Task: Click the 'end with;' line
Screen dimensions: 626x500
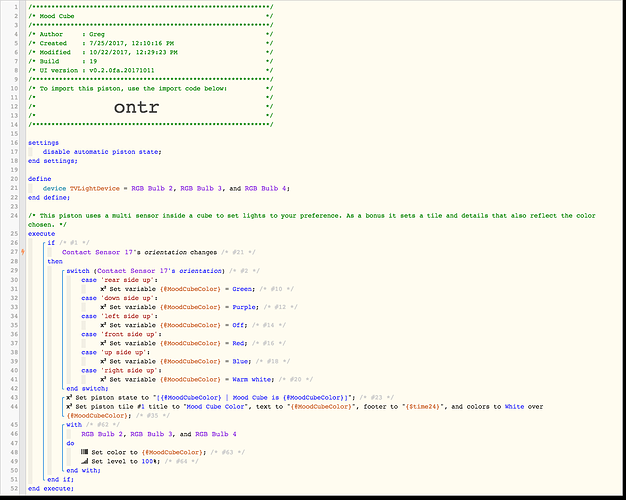Action: pos(83,470)
